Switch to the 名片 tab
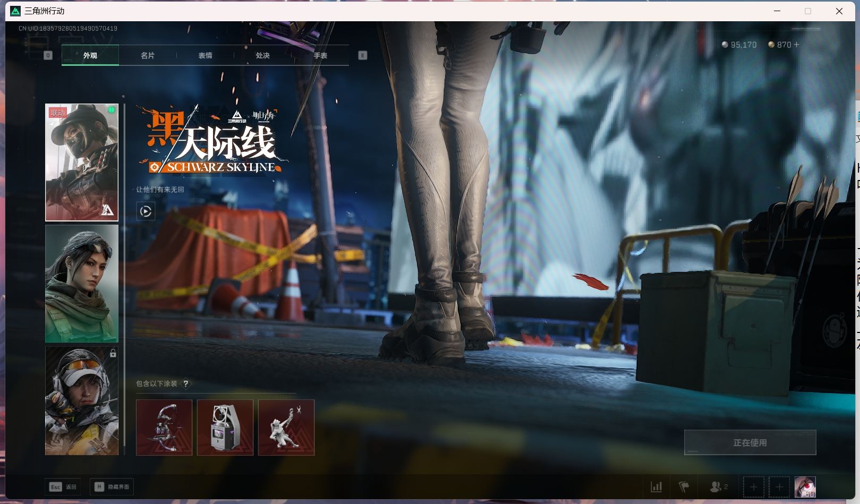 click(x=147, y=55)
